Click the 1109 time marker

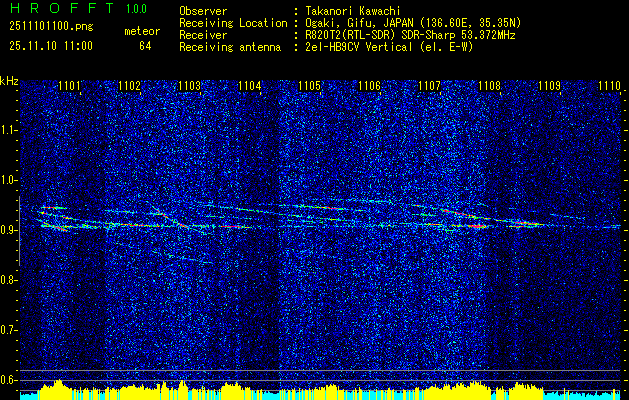549,86
